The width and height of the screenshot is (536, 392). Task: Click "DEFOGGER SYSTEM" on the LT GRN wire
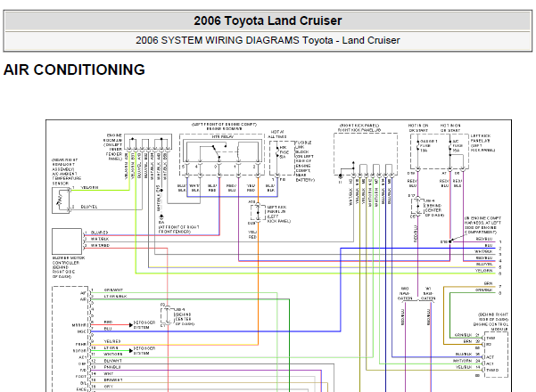(144, 351)
